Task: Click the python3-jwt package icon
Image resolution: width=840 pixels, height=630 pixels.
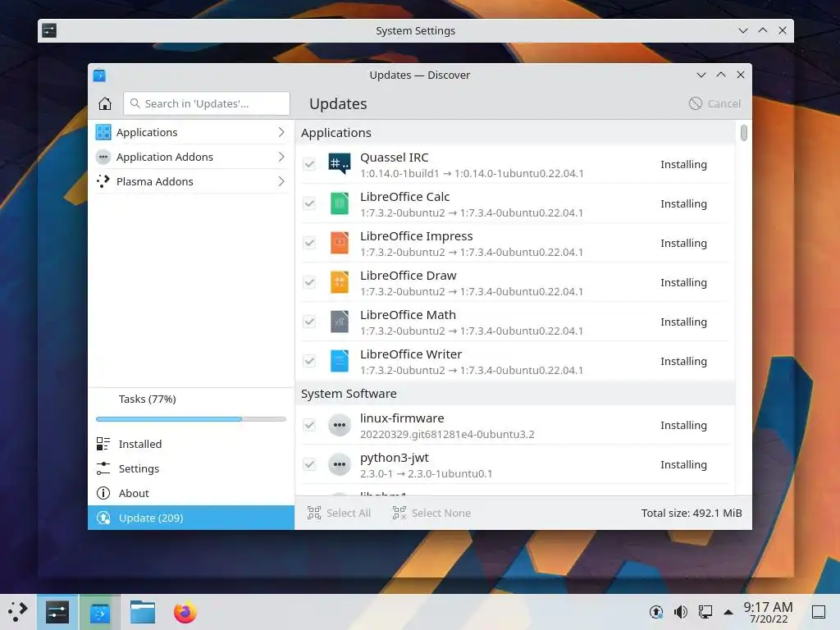Action: pos(339,464)
